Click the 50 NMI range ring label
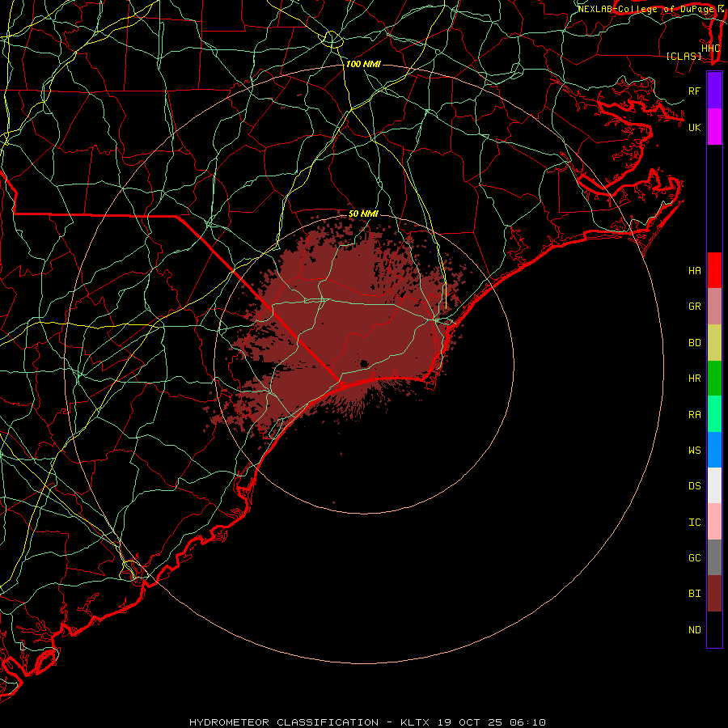 tap(363, 214)
